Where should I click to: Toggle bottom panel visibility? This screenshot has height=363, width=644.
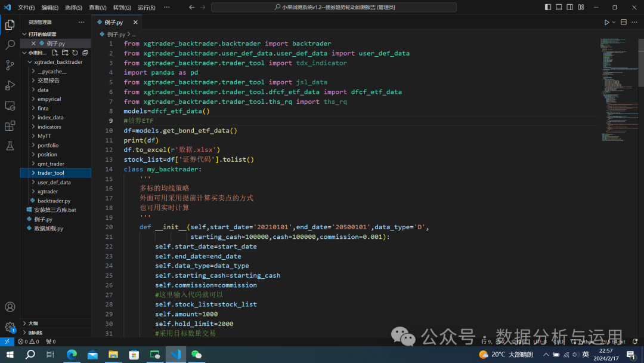[559, 7]
